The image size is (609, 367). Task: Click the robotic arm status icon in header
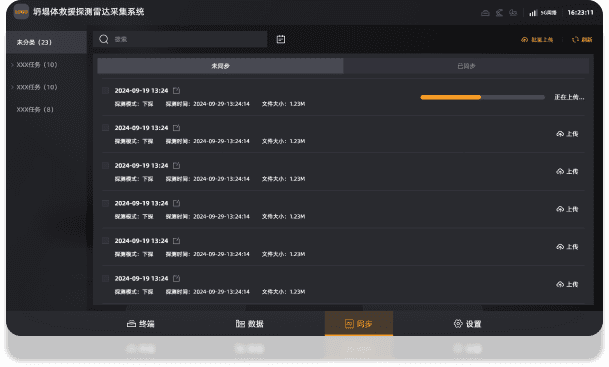pos(499,13)
